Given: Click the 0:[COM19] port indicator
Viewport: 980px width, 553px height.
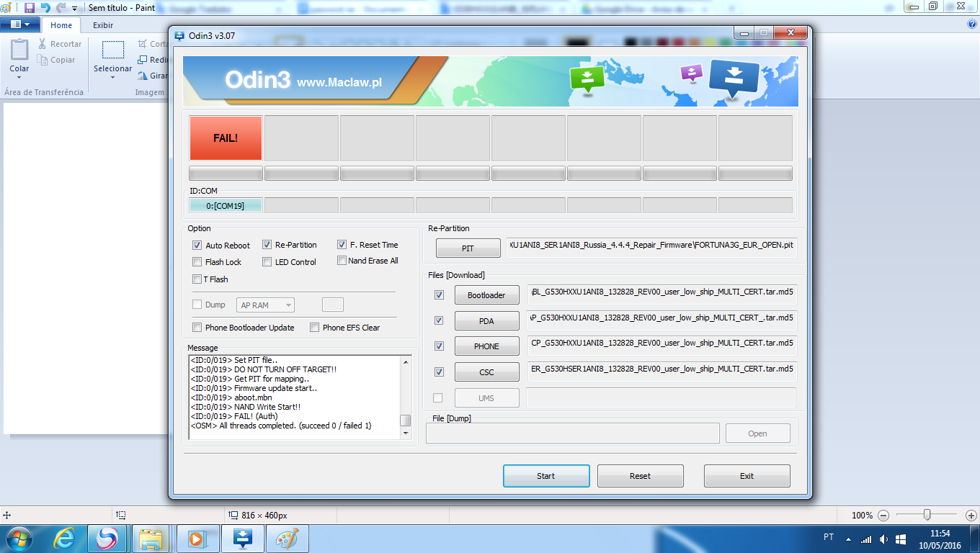Looking at the screenshot, I should [x=226, y=205].
